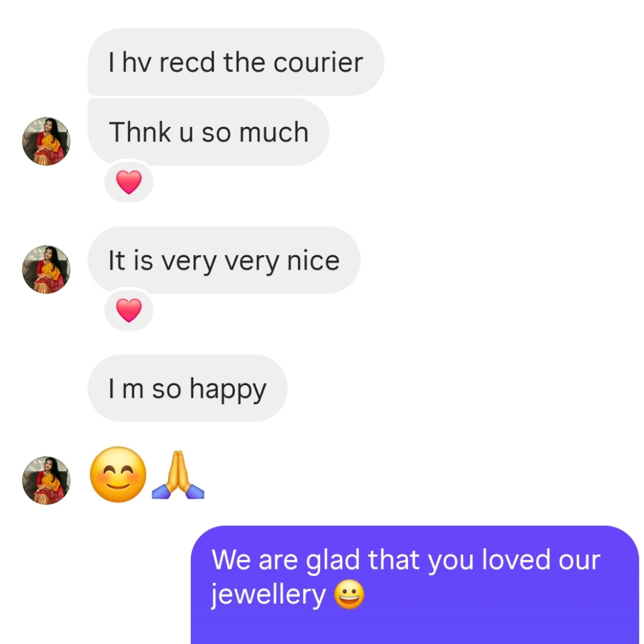Viewport: 644px width, 644px height.
Task: Click the word 'jewellery' in the reply
Action: (x=268, y=596)
